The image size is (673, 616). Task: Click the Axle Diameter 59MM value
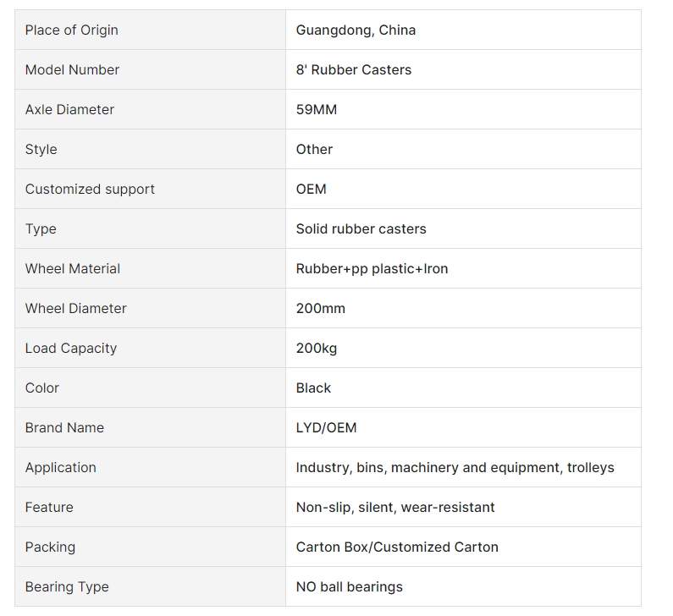pos(317,109)
